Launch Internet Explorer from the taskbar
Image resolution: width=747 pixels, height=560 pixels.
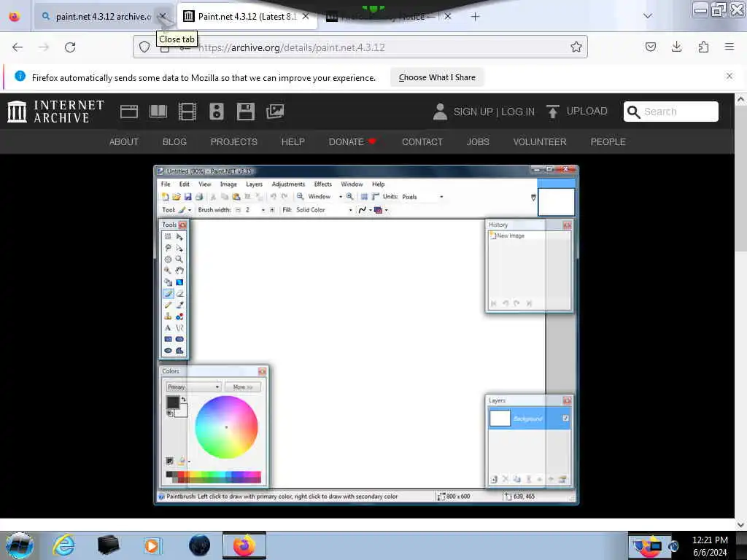63,545
